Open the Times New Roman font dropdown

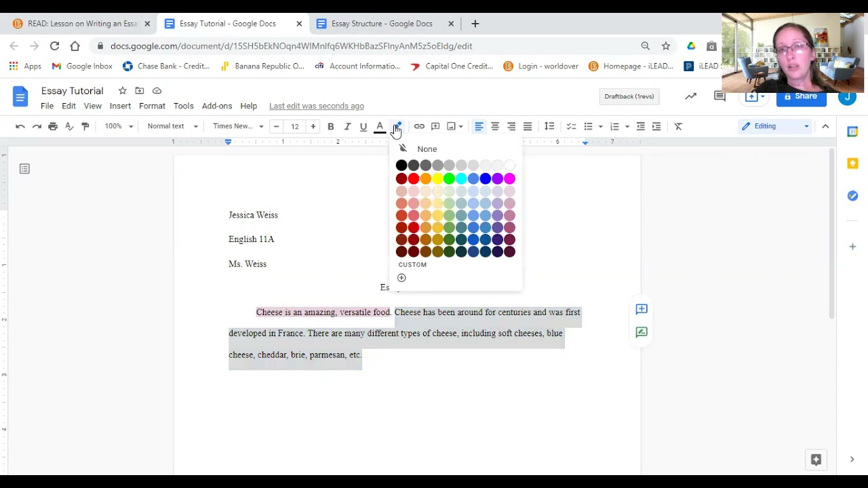pyautogui.click(x=237, y=127)
